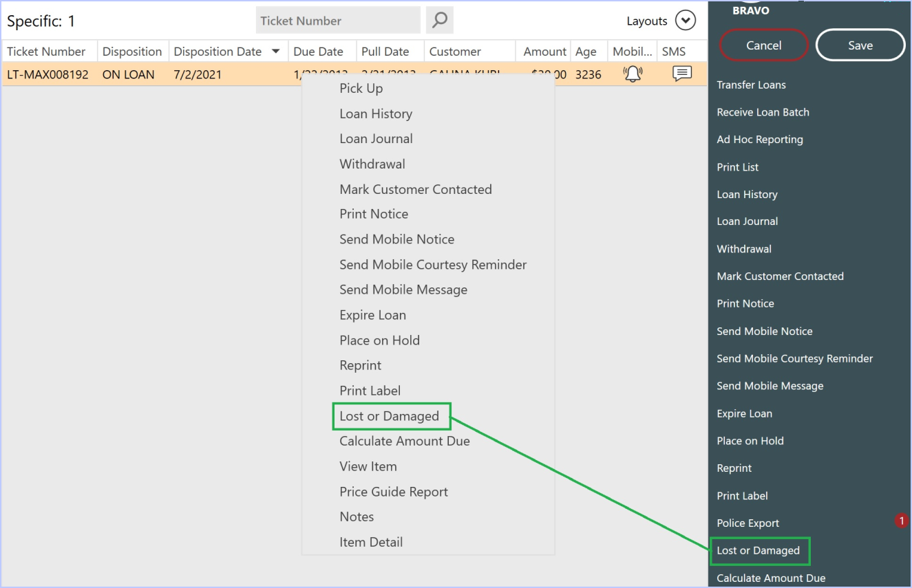Select Send Mobile Notice in context menu
The width and height of the screenshot is (912, 588).
[x=397, y=239]
